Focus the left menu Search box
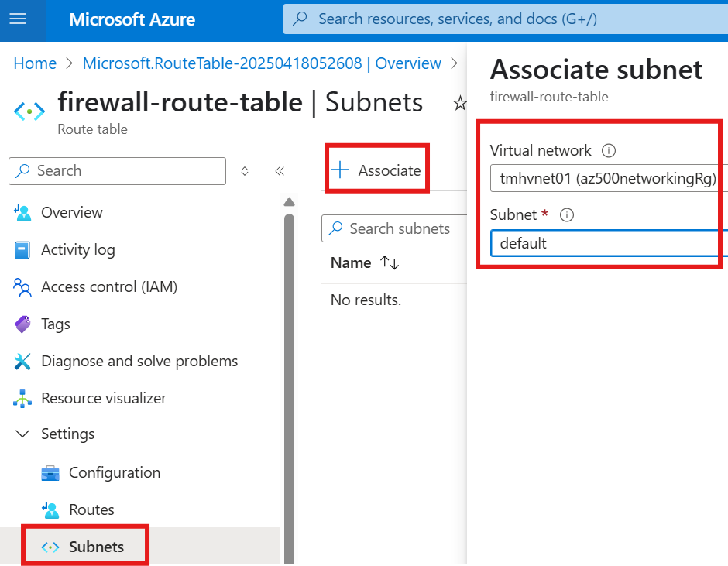 [117, 171]
